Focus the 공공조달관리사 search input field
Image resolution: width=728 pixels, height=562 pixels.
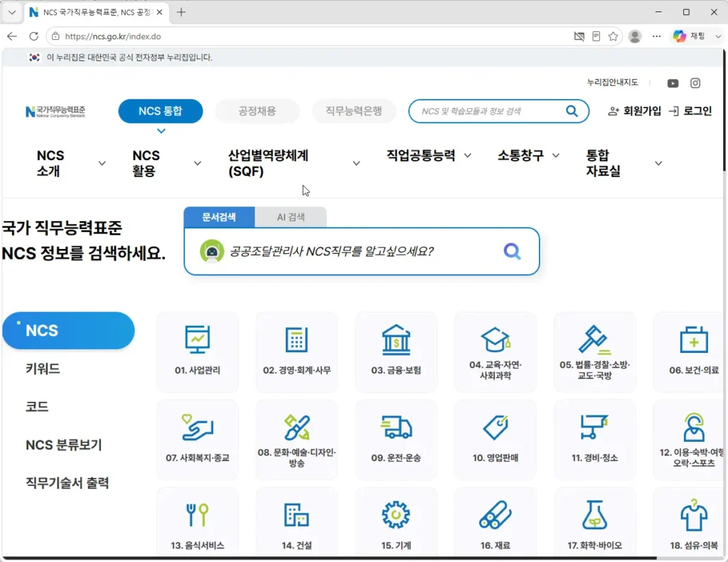[362, 251]
